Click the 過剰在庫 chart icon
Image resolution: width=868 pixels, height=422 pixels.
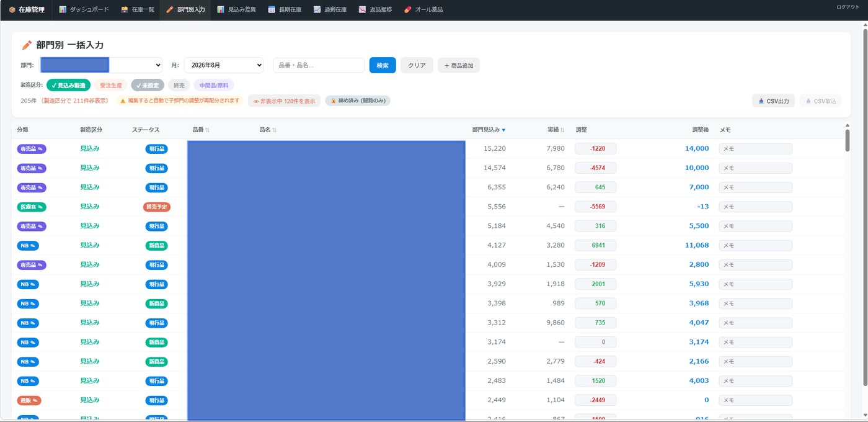317,9
